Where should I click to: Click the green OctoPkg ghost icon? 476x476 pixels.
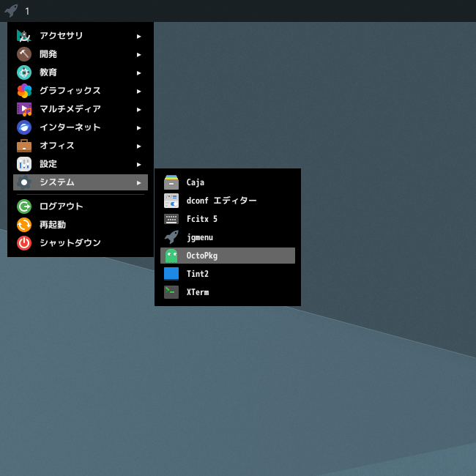click(x=171, y=256)
